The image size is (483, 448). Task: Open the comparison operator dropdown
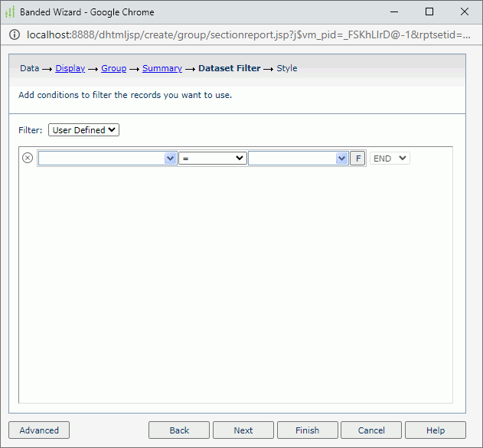(212, 159)
